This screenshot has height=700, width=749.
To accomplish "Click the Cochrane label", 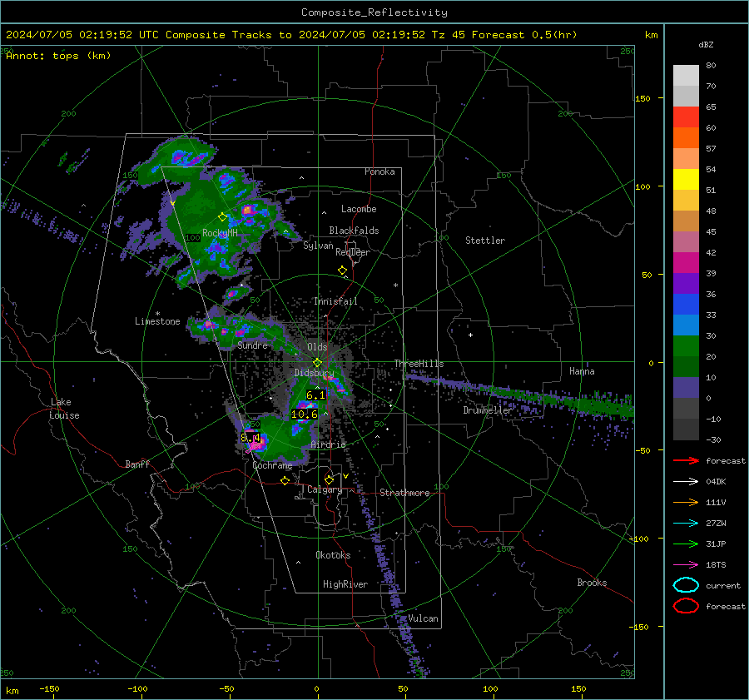I will 272,465.
